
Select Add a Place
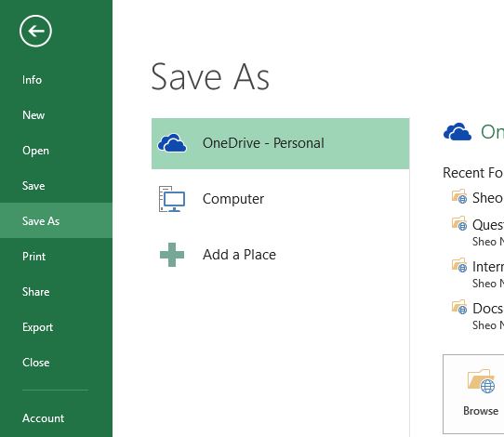coord(280,255)
